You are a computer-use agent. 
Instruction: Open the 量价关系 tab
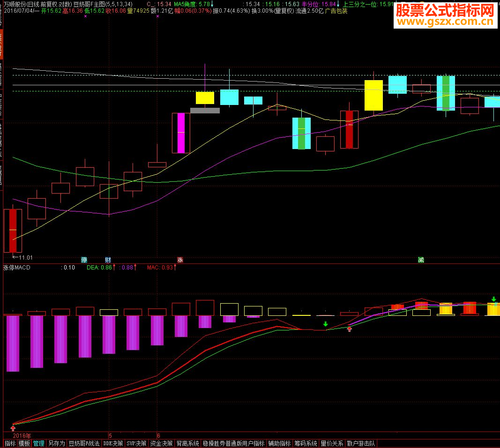coord(332,443)
